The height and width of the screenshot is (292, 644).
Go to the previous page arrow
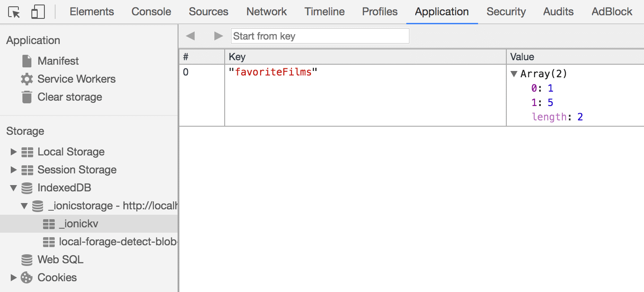[190, 36]
